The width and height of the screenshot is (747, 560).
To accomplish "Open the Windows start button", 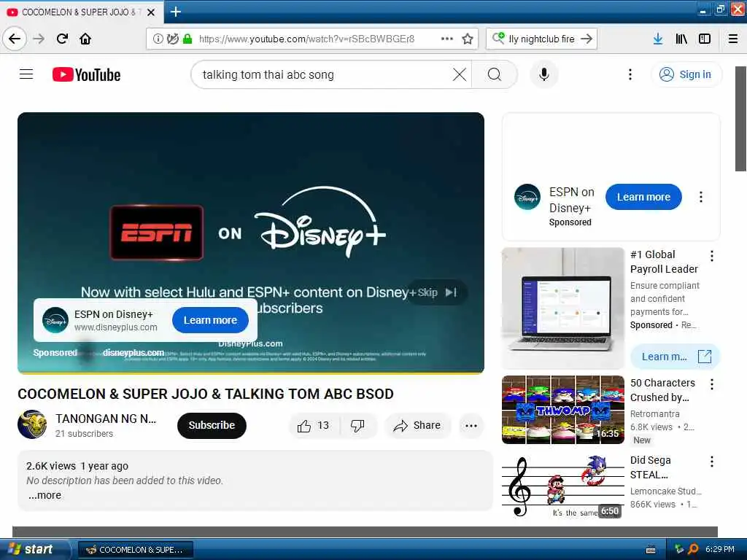I will [35, 549].
